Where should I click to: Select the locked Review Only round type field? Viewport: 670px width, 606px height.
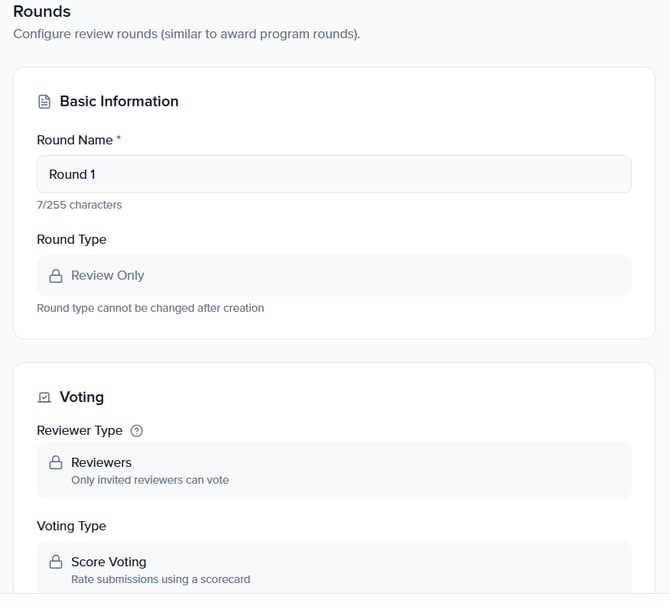pos(334,276)
